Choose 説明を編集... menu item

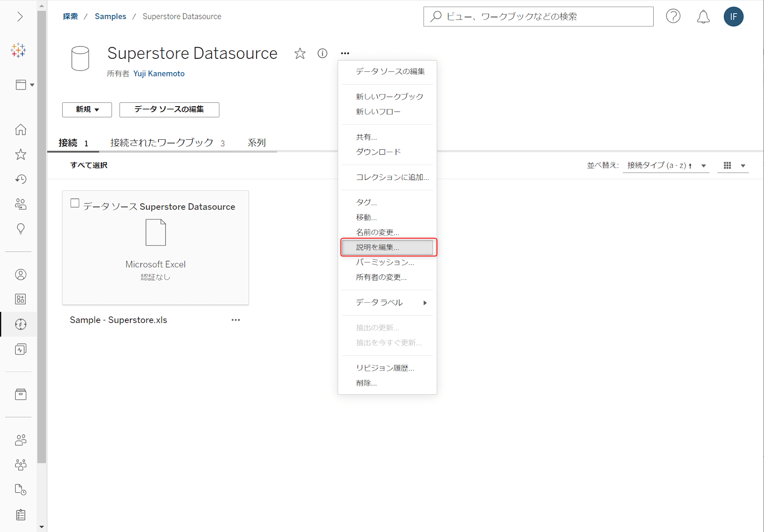(x=387, y=247)
